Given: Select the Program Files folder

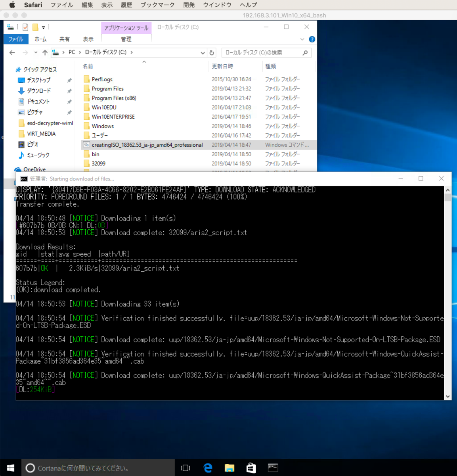Looking at the screenshot, I should [x=107, y=88].
